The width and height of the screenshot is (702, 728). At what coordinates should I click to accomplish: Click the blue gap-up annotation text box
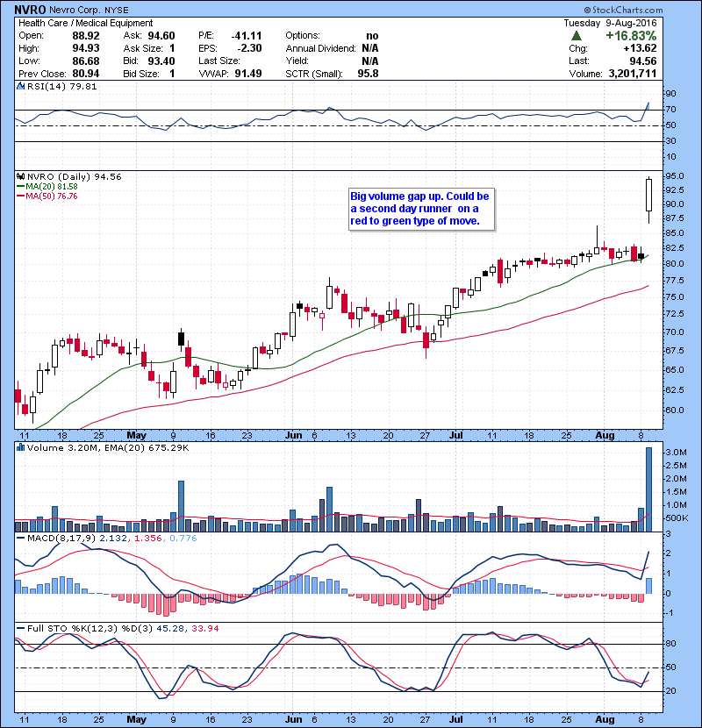(419, 210)
